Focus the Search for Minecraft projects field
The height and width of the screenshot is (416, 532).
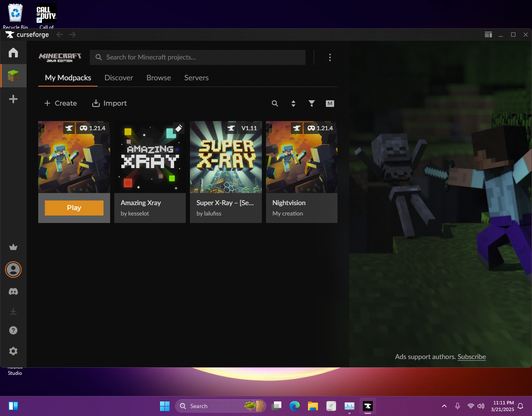pyautogui.click(x=197, y=57)
